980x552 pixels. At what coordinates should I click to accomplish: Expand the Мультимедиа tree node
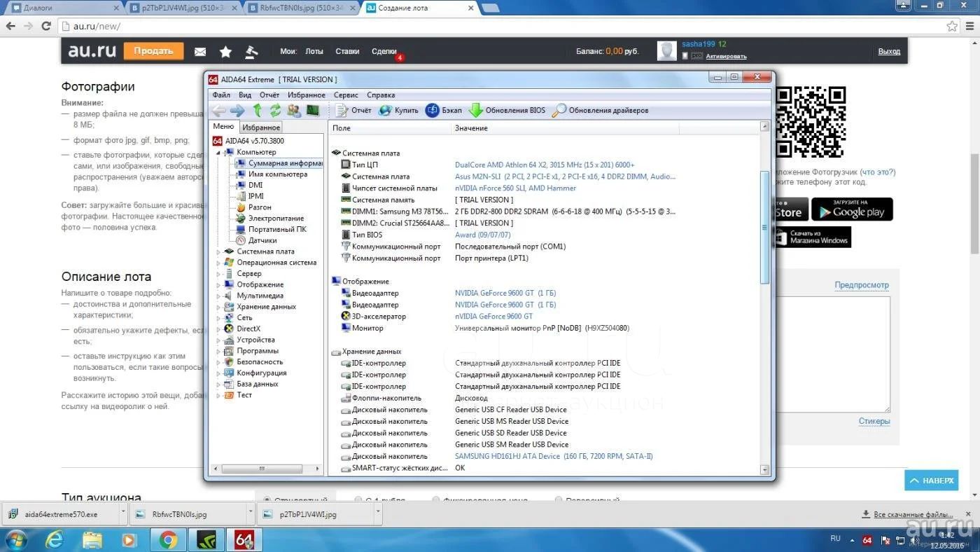218,296
